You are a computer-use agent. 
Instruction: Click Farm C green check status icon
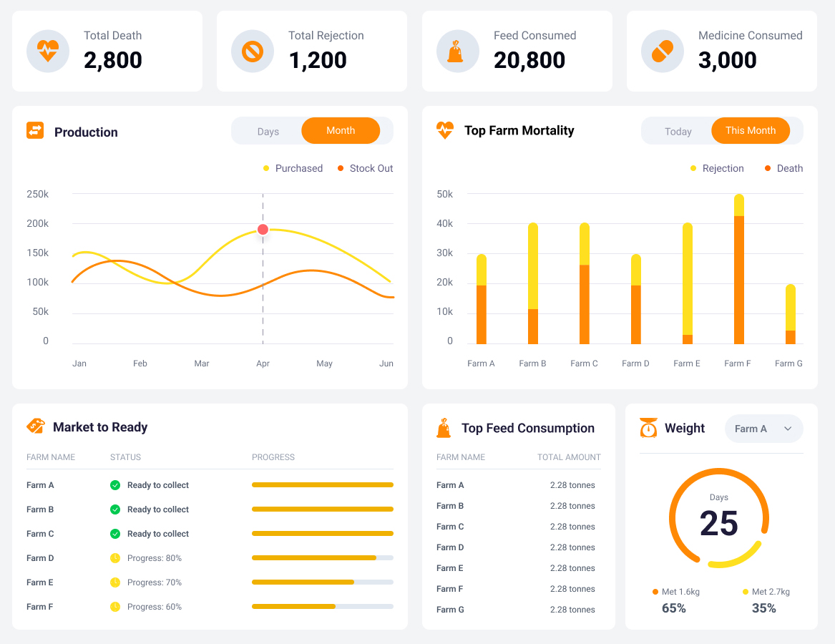[x=115, y=534]
